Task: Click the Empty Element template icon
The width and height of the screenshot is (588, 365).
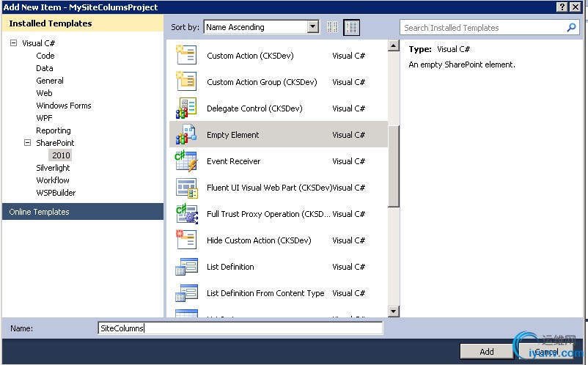Action: [186, 134]
